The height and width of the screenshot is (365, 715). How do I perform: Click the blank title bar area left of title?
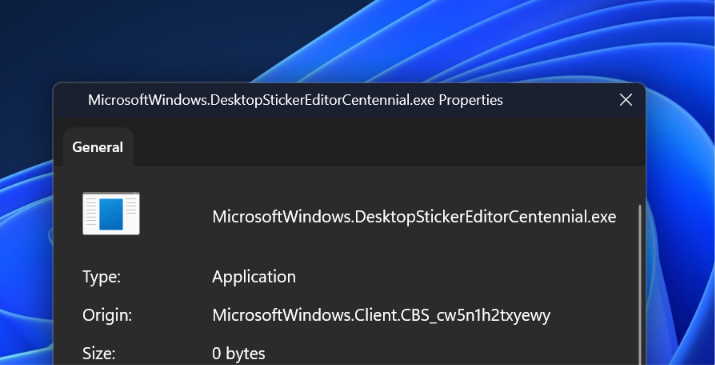pyautogui.click(x=71, y=100)
